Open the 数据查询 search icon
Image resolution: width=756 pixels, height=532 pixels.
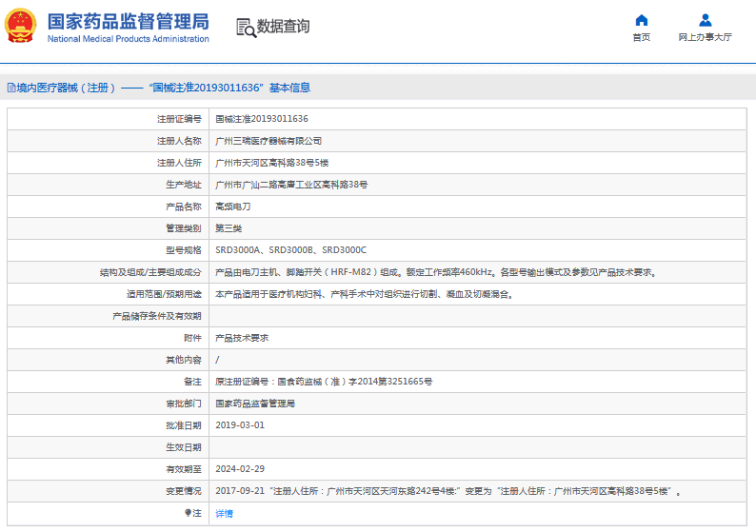click(x=246, y=28)
